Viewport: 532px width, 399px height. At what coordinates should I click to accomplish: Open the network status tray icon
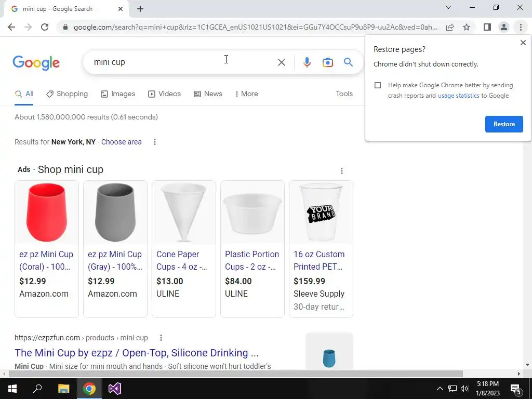[x=453, y=389]
